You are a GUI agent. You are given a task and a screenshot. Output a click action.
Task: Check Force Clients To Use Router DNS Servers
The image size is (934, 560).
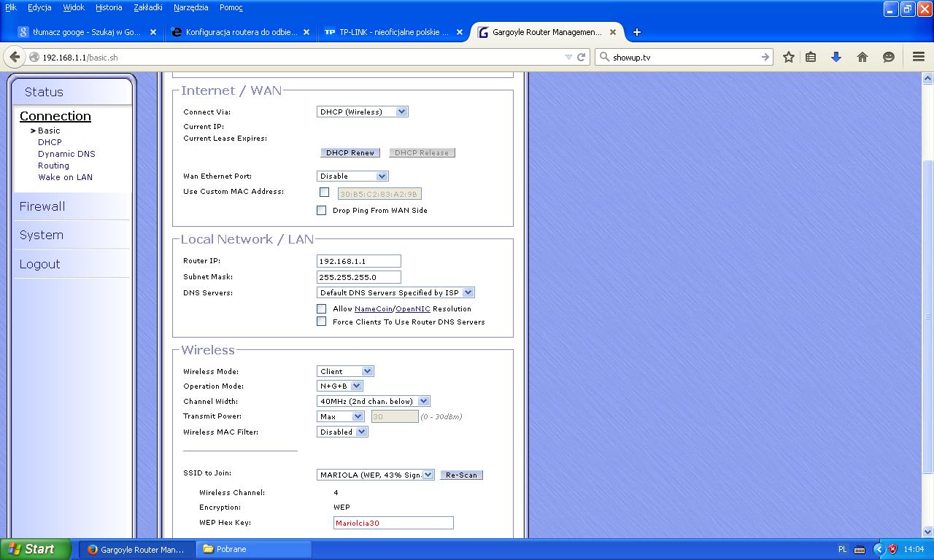(x=321, y=321)
